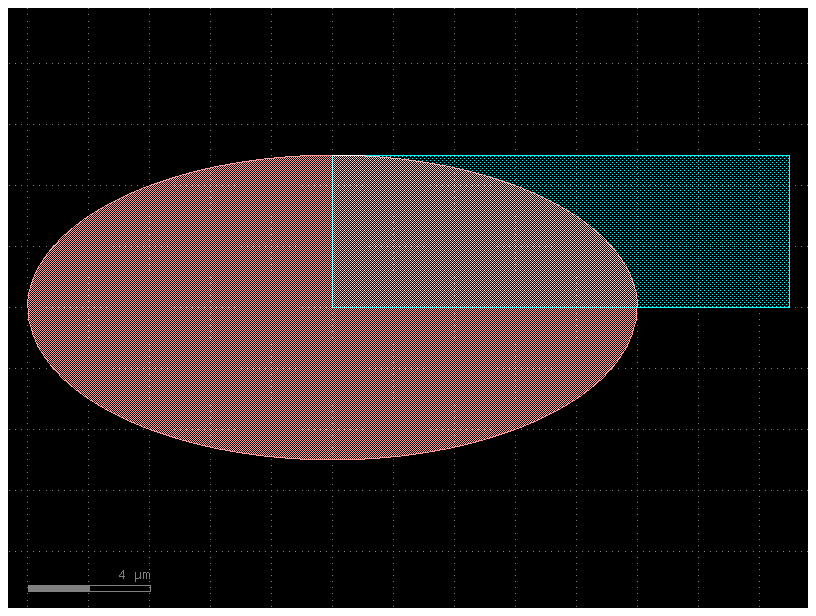Click the 4 µm scale bar
816x616 pixels.
(90, 588)
